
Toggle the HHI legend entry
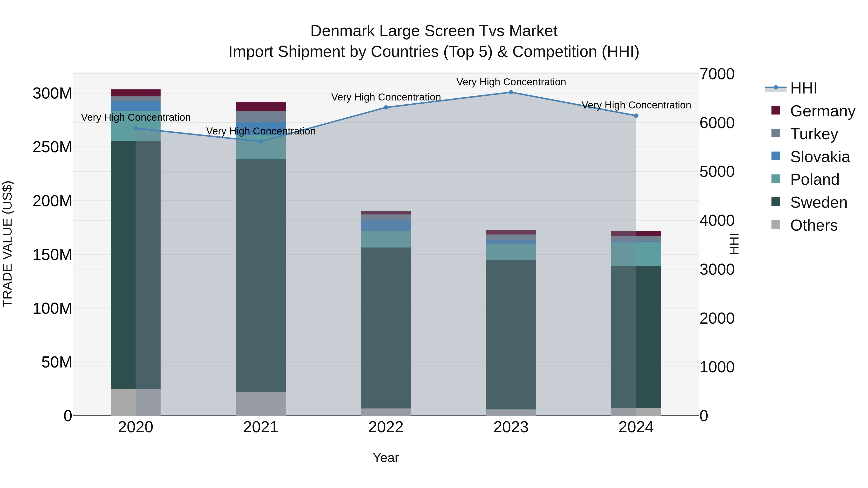pyautogui.click(x=791, y=88)
